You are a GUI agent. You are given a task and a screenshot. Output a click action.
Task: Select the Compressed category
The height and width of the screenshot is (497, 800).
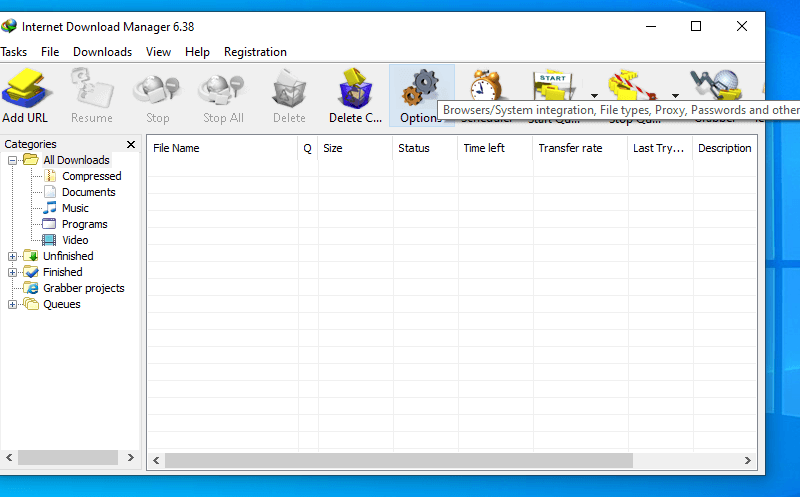coord(92,176)
